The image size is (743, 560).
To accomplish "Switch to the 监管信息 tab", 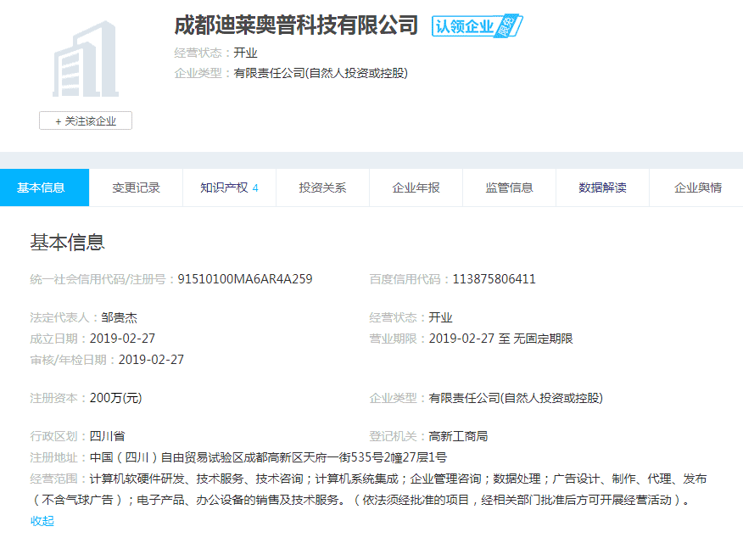I will 509,188.
